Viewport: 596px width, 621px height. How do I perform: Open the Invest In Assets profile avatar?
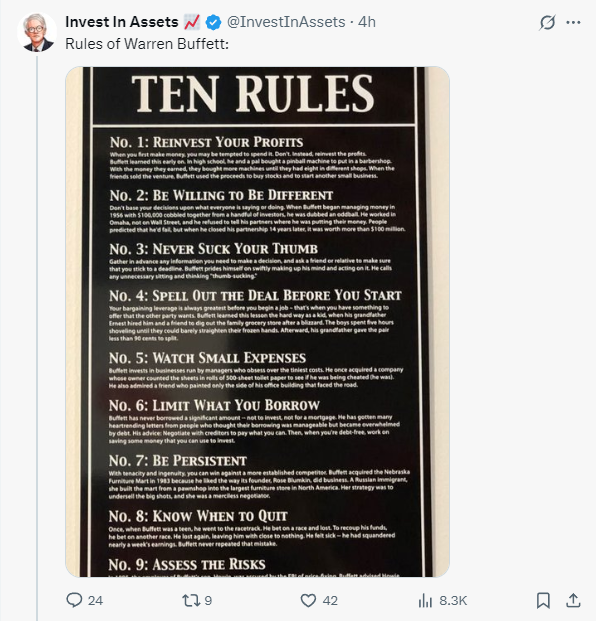coord(37,32)
